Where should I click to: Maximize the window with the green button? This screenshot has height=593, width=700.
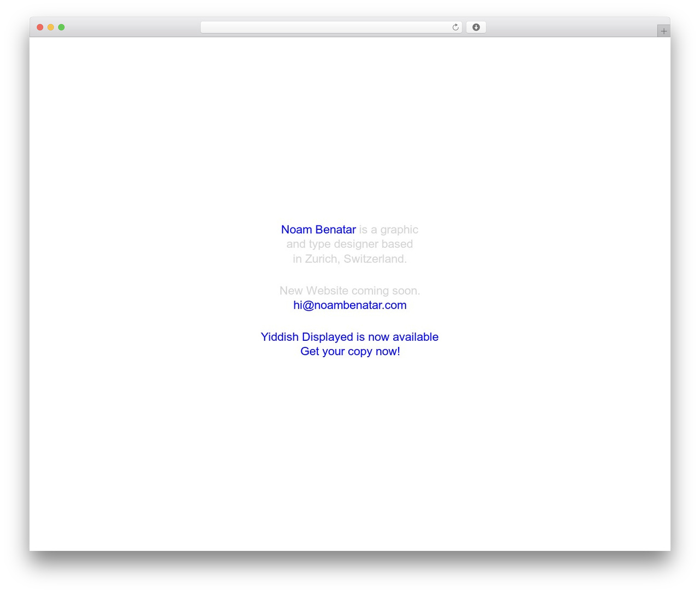[x=61, y=27]
